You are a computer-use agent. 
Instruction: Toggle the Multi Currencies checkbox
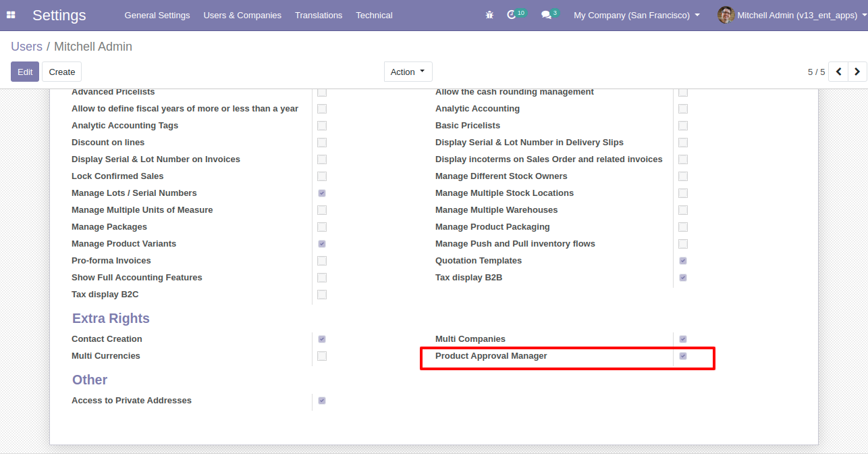(322, 356)
